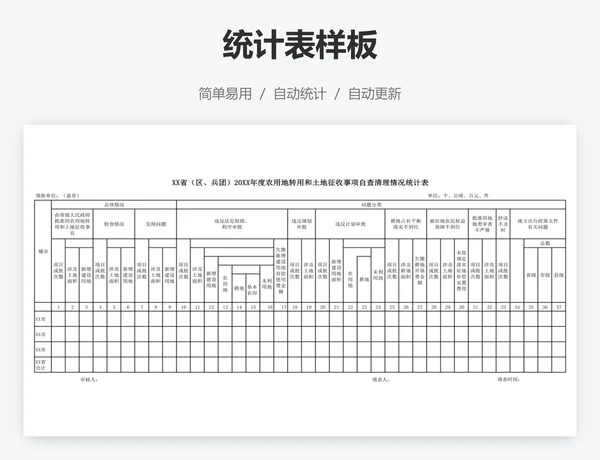Click the 问题分类 header cell
The height and width of the screenshot is (460, 600).
pyautogui.click(x=360, y=203)
